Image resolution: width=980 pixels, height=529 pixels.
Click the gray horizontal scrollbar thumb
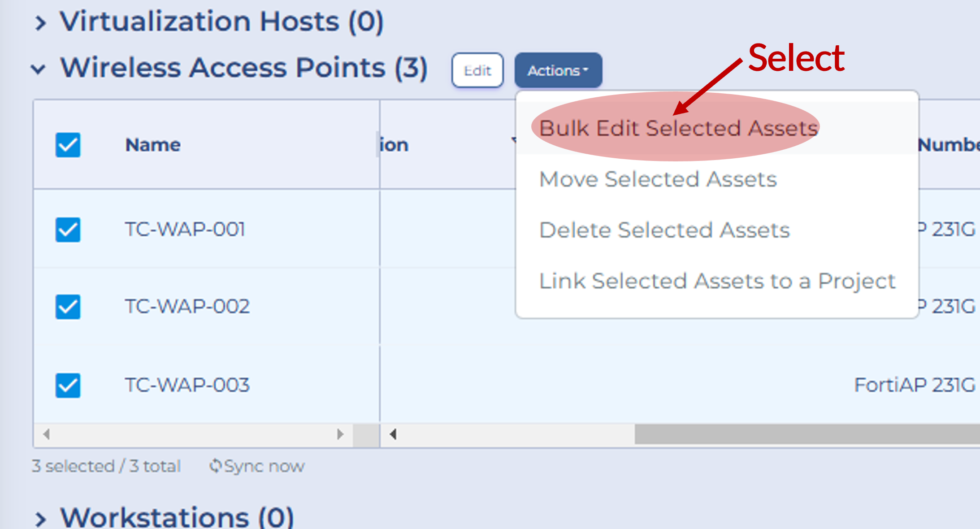point(807,434)
